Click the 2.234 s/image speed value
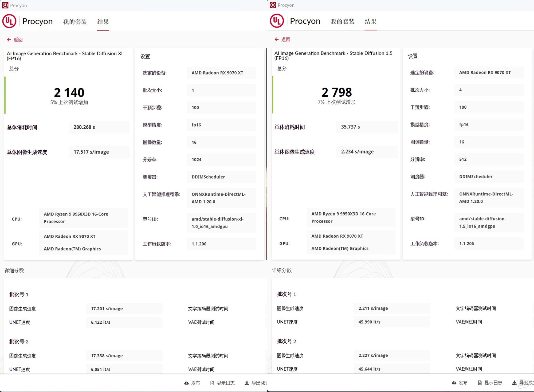This screenshot has width=534, height=392. 367,152
